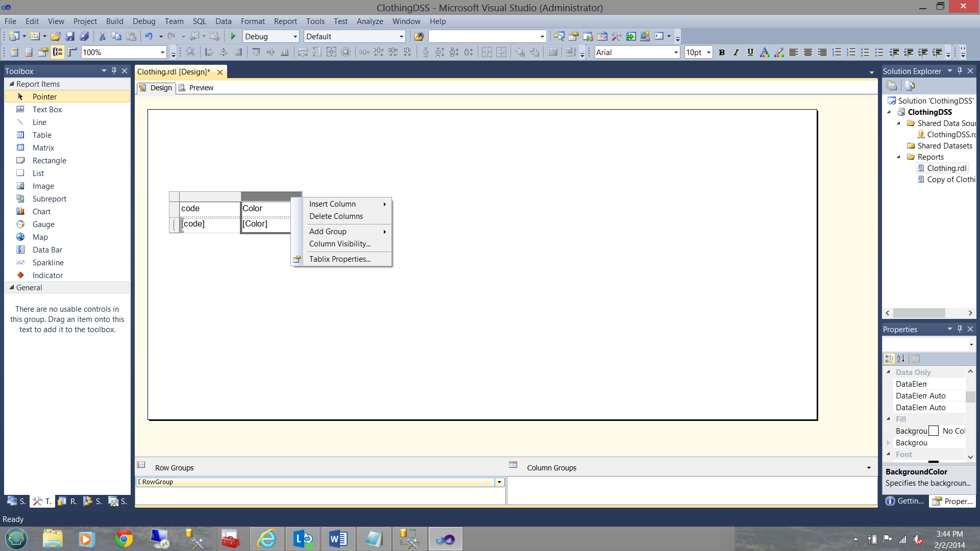The height and width of the screenshot is (551, 980).
Task: Collapse the Reports folder in Solution Explorer
Action: coord(899,157)
